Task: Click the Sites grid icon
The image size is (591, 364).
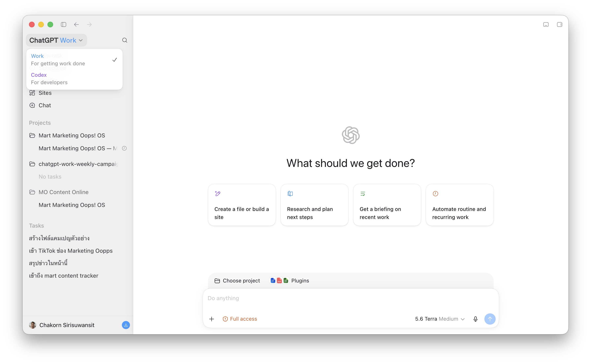Action: click(32, 93)
